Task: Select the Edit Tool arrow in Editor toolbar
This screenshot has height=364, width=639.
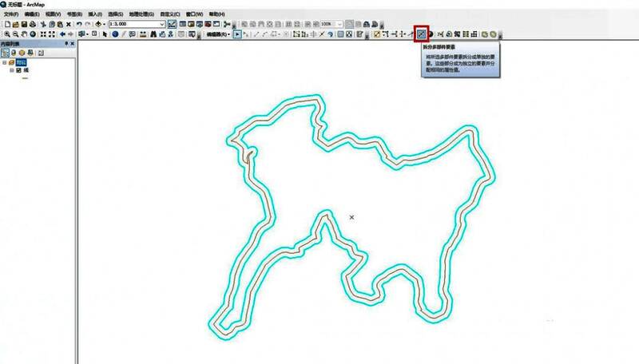Action: 236,34
